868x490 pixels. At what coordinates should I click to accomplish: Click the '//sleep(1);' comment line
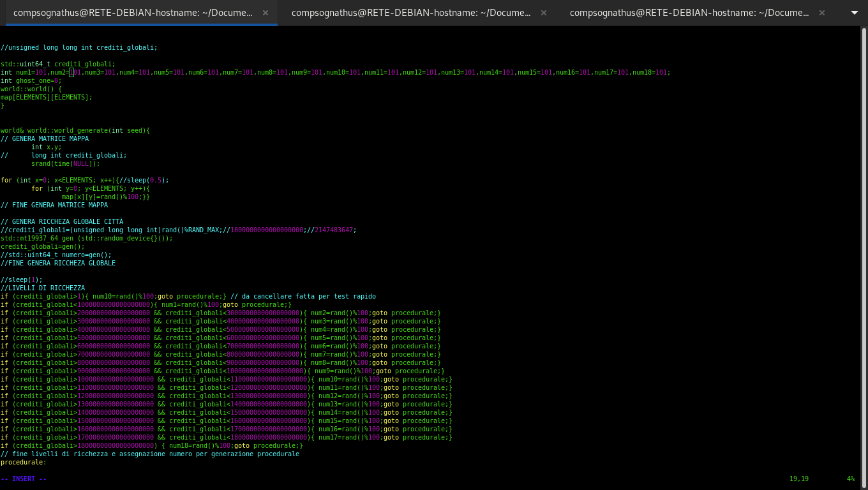[22, 279]
